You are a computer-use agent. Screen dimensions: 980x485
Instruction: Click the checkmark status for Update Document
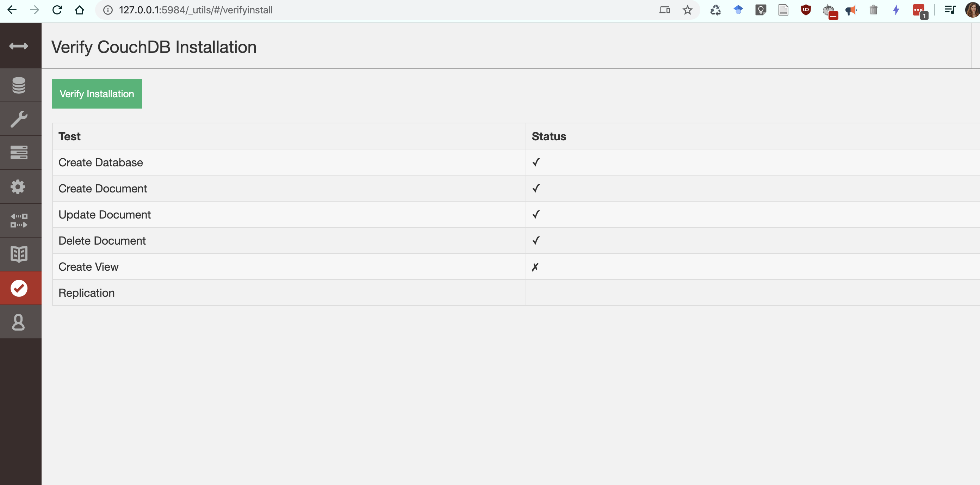tap(536, 215)
